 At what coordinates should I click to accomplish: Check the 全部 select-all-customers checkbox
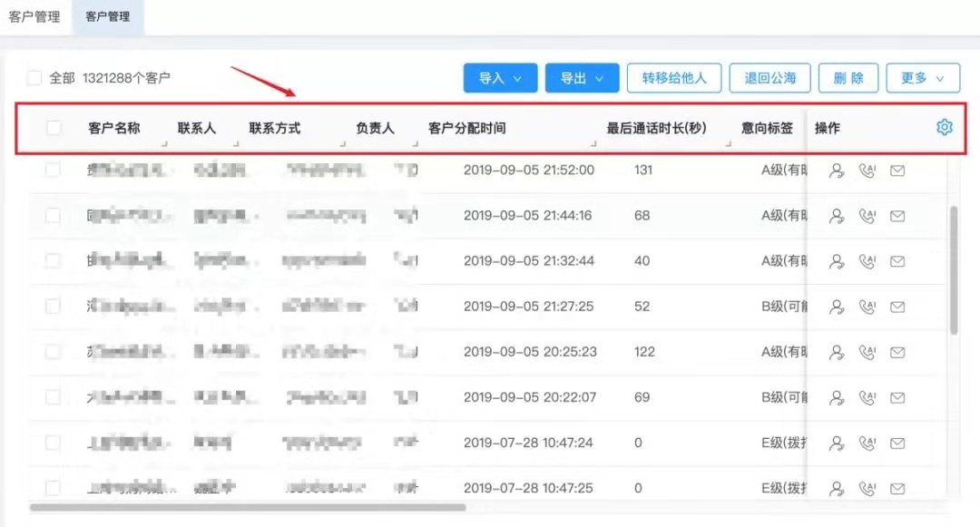[34, 78]
